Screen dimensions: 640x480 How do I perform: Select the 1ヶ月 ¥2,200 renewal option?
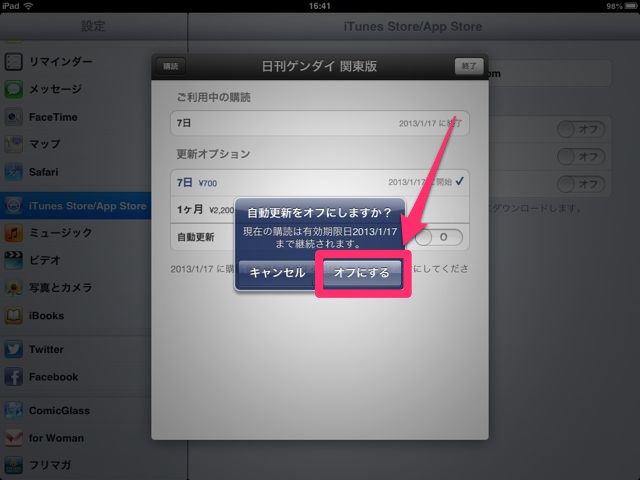click(x=320, y=210)
